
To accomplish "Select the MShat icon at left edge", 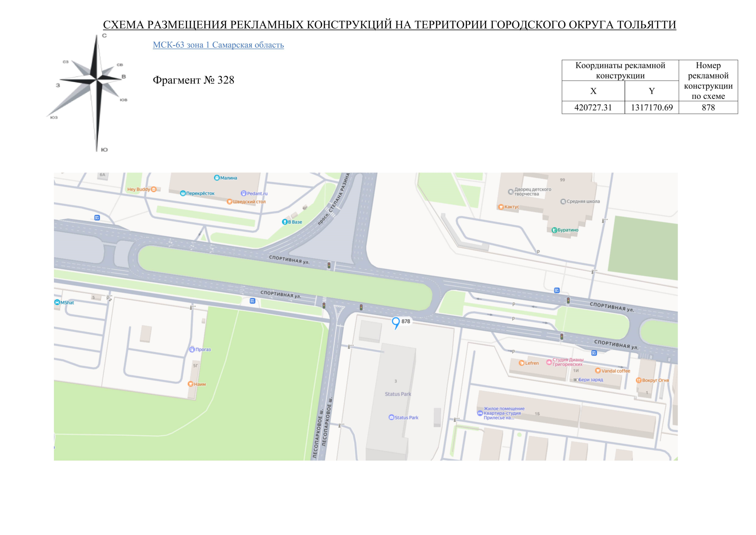I will point(57,302).
